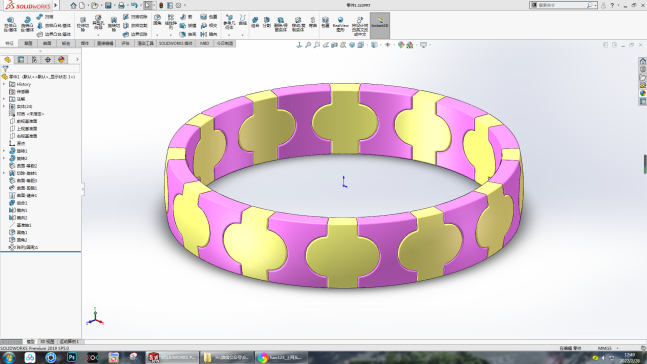The height and width of the screenshot is (364, 647).
Task: Choose the Revolved Boss/Base tool
Action: pyautogui.click(x=27, y=24)
